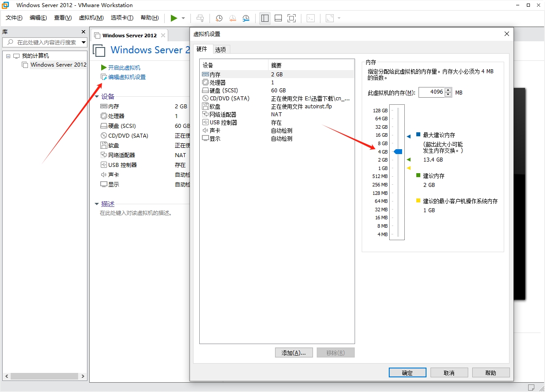
Task: Select the CD/DVD (SATA) device in settings list
Action: point(229,99)
